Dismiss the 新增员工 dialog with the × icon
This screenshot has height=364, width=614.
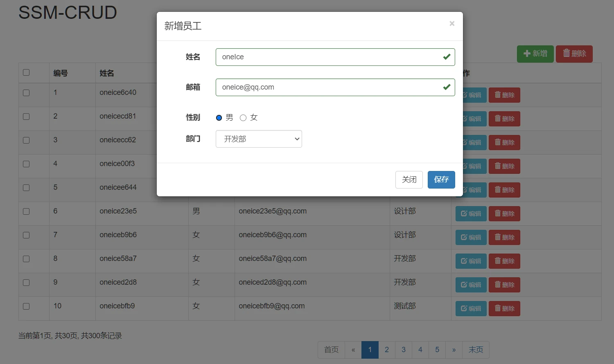pyautogui.click(x=452, y=23)
